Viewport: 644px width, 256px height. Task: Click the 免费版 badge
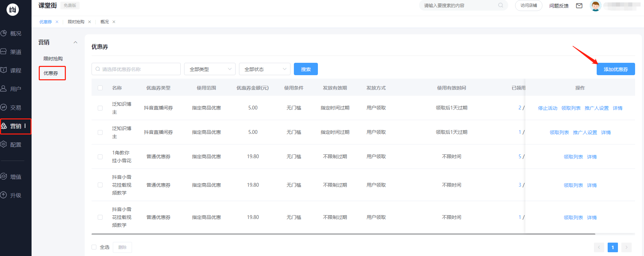(70, 5)
